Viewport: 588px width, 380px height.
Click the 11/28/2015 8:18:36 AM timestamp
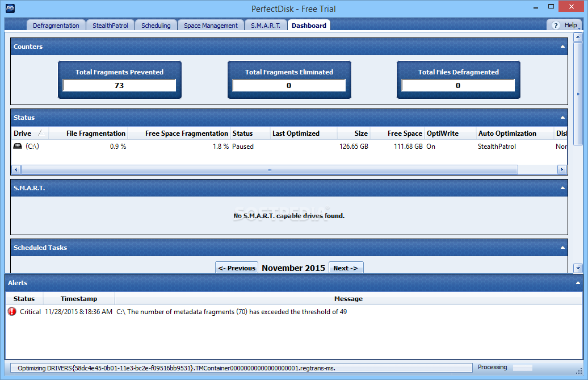pyautogui.click(x=78, y=312)
